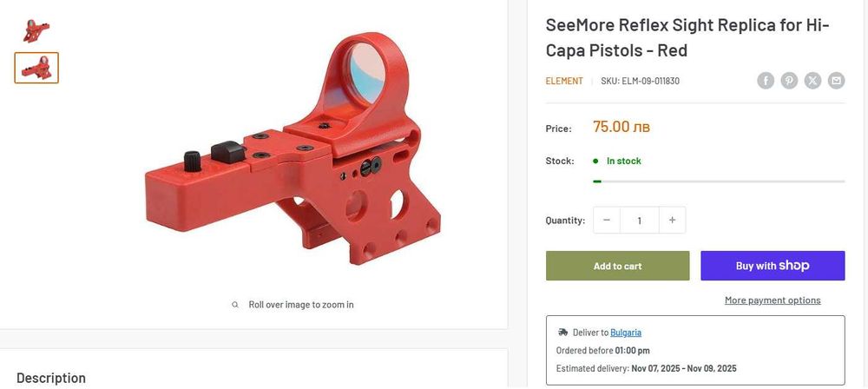Share product on Facebook
The height and width of the screenshot is (389, 868).
coord(766,81)
